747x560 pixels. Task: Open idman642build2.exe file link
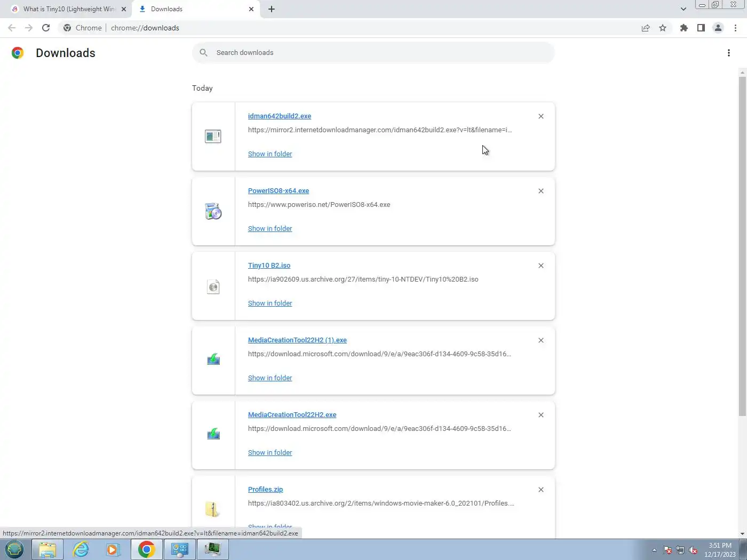point(280,116)
